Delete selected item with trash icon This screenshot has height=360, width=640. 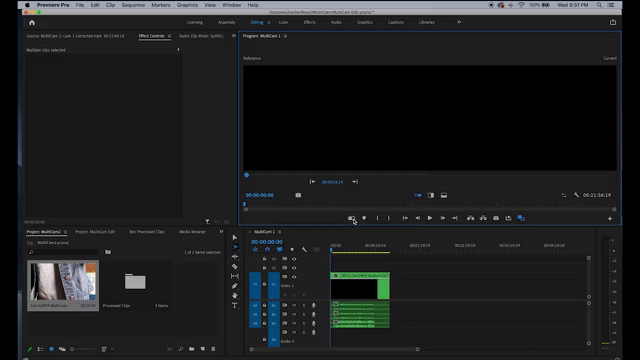pos(213,349)
